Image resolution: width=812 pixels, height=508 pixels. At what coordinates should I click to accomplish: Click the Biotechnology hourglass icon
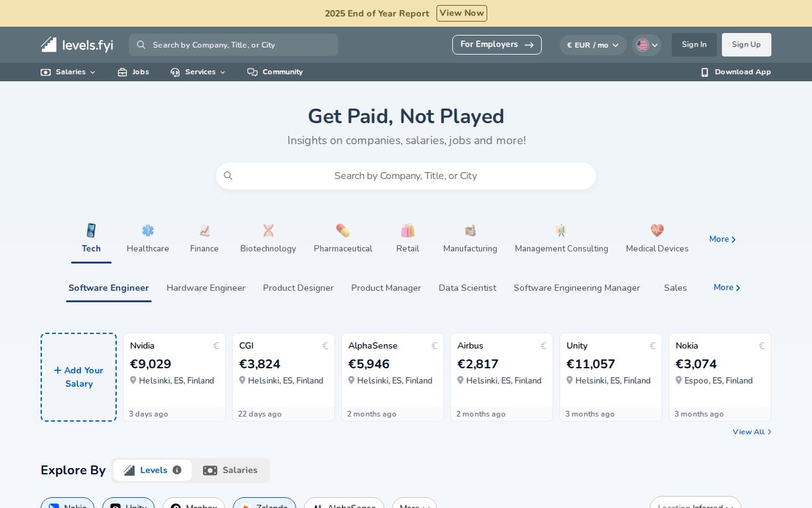pos(268,231)
